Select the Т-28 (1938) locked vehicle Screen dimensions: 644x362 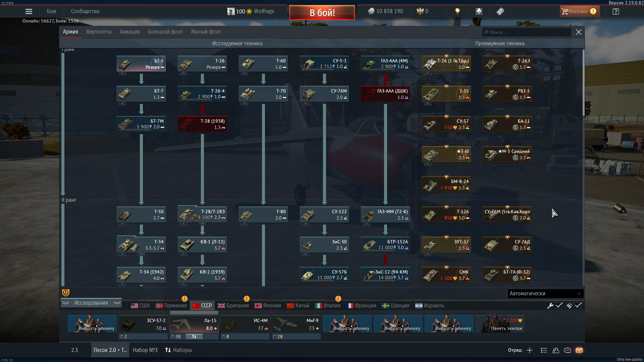click(x=202, y=124)
